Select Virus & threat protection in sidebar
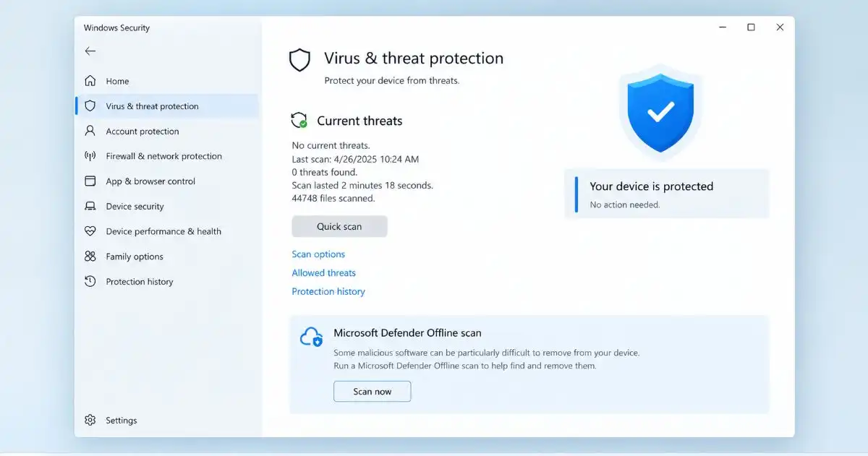The image size is (868, 456). click(166, 106)
